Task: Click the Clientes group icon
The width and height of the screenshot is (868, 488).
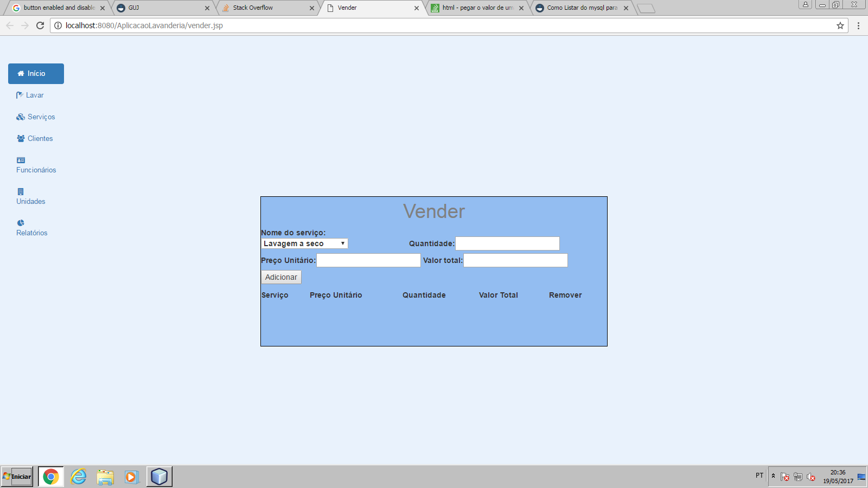Action: coord(21,139)
